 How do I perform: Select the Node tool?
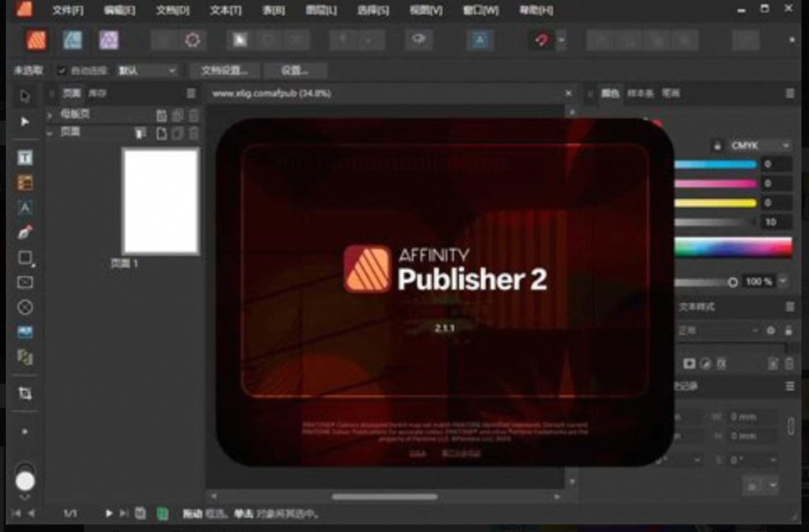click(x=25, y=122)
